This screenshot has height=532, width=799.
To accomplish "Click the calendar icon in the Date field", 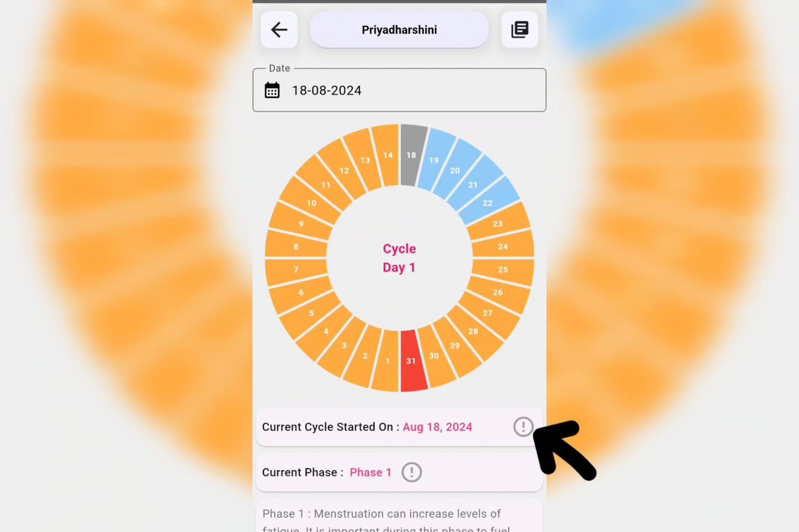I will coord(272,90).
